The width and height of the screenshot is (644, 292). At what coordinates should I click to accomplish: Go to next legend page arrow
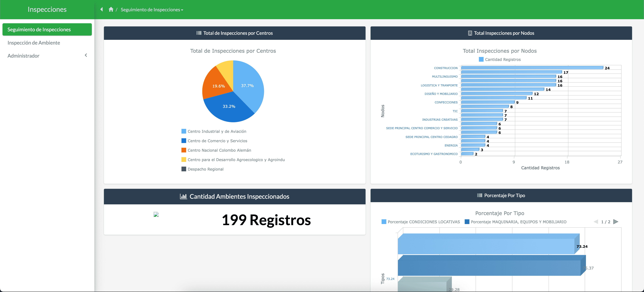[x=616, y=222]
